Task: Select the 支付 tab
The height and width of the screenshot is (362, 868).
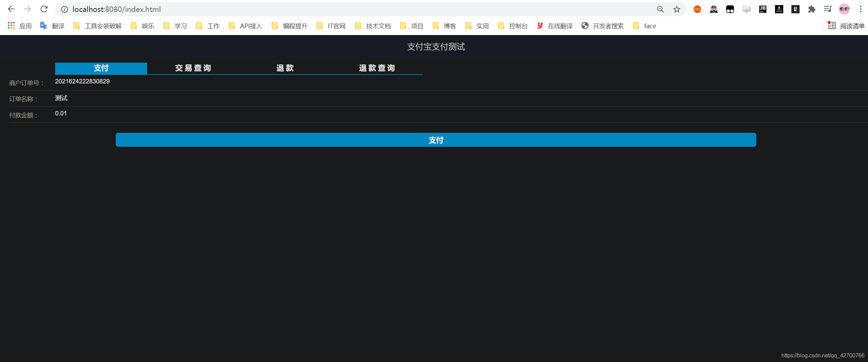Action: coord(101,68)
